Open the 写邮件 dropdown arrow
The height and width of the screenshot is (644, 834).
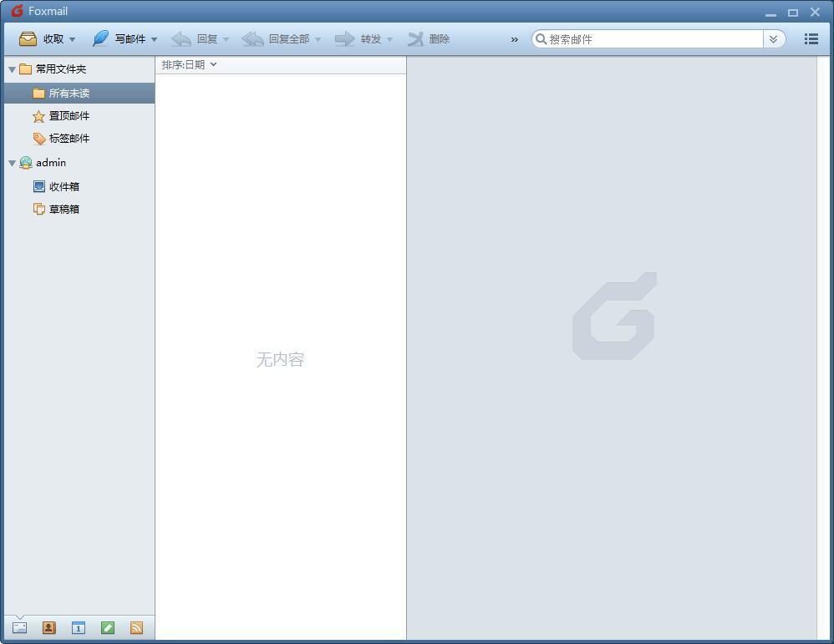click(155, 39)
